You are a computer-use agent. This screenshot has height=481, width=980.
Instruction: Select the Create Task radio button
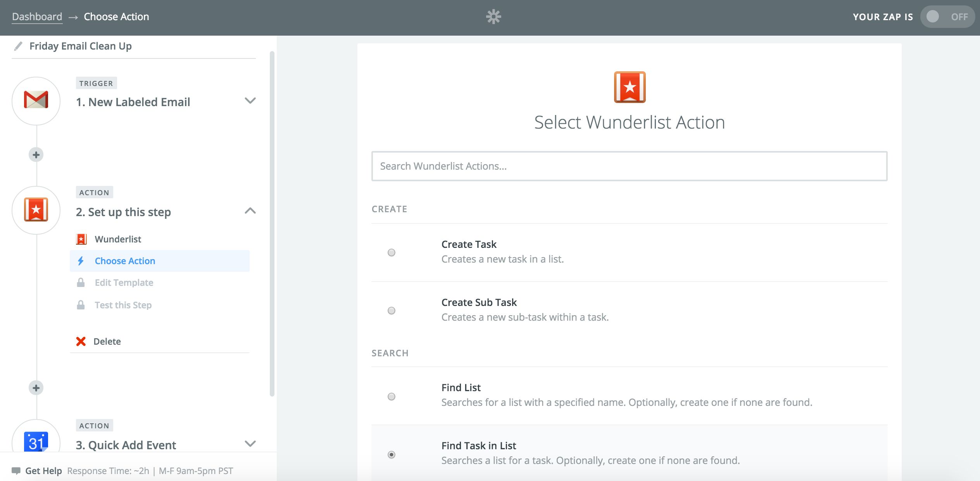(x=392, y=253)
